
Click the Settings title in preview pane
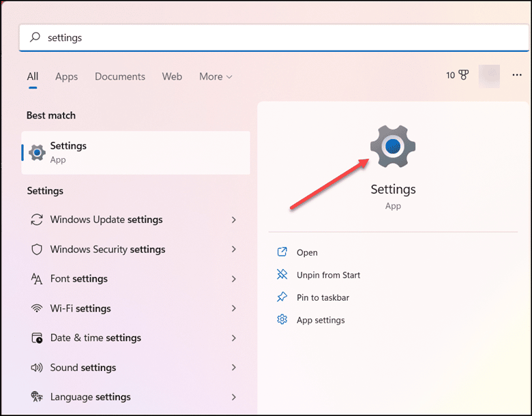point(393,189)
